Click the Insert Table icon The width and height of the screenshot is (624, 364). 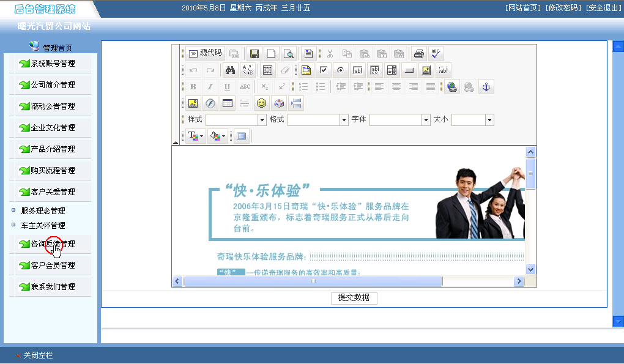click(x=227, y=103)
